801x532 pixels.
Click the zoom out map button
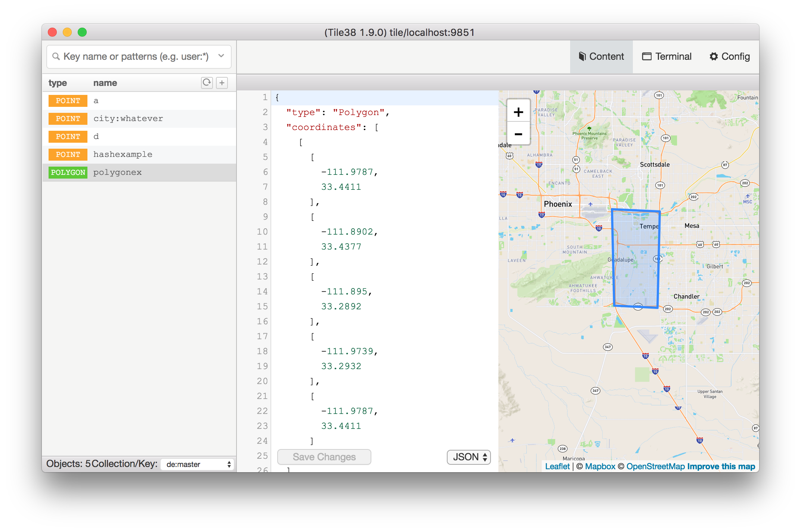point(518,134)
